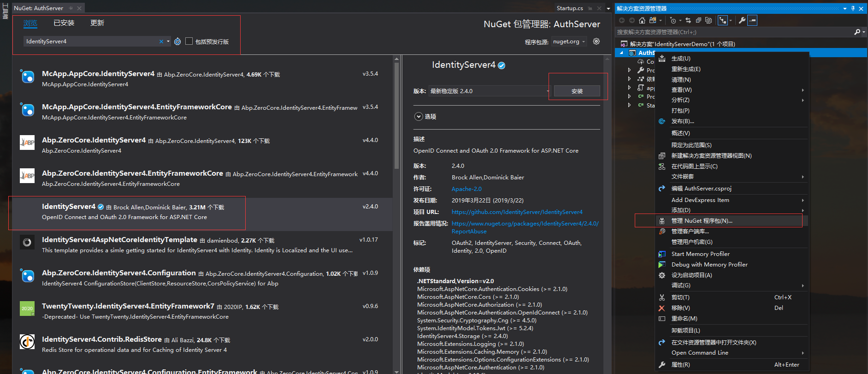
Task: Open the version dropdown showing 2.4.0
Action: click(x=490, y=91)
